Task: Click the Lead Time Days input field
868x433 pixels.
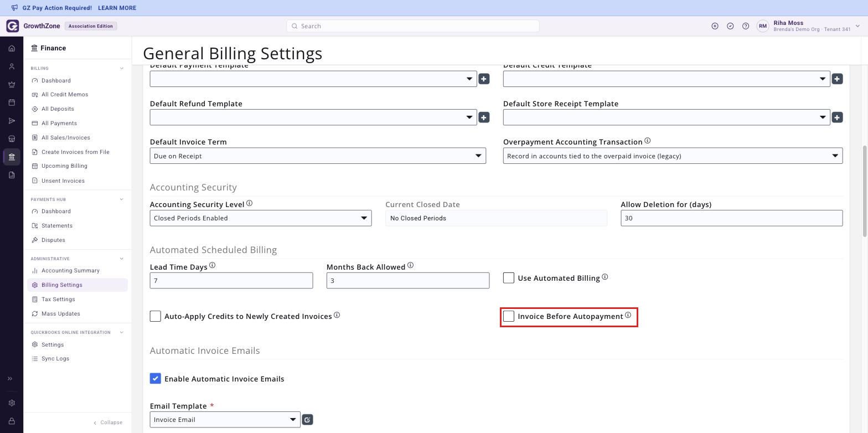Action: [x=231, y=281]
